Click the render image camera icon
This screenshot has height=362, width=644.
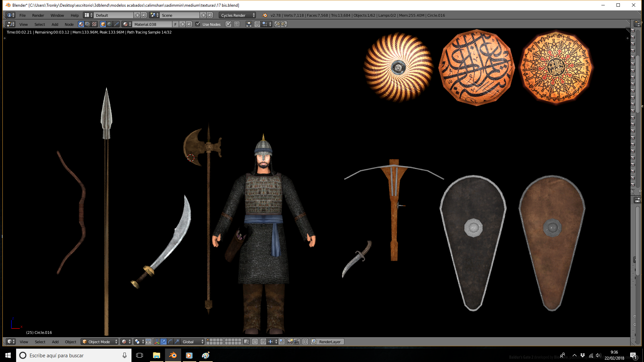pyautogui.click(x=290, y=342)
